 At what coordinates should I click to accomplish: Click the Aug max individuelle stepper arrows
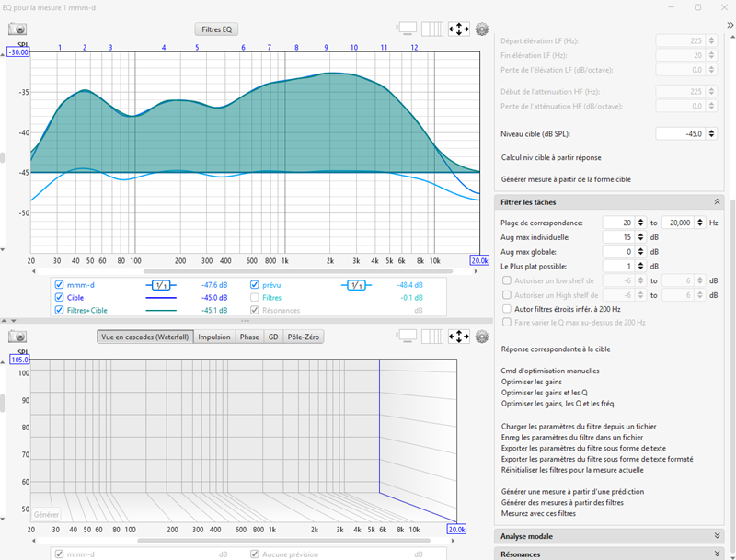point(640,237)
